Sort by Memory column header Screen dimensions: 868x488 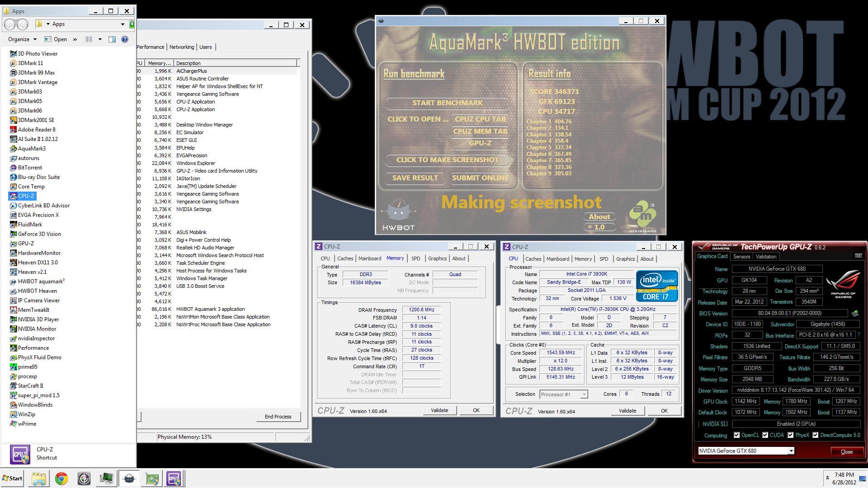point(159,63)
